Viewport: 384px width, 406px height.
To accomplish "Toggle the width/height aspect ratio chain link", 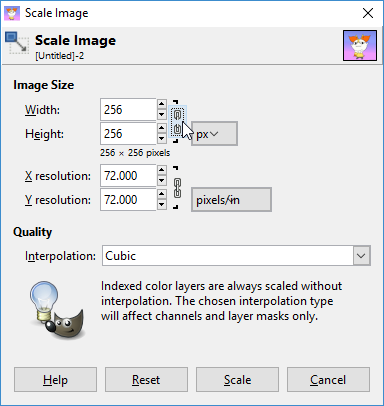I will pyautogui.click(x=177, y=122).
